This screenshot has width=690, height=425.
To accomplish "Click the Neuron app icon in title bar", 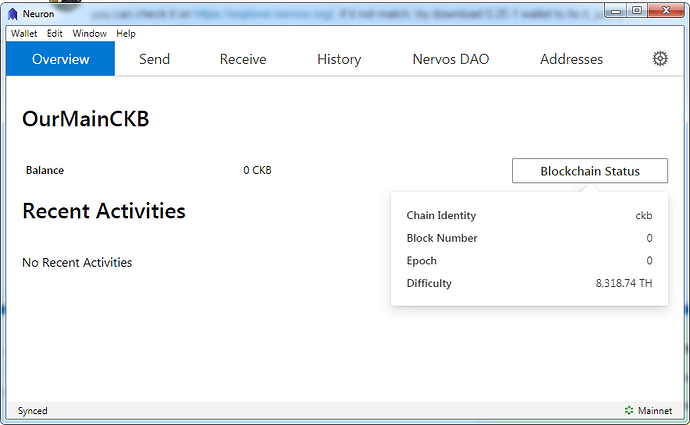I will [x=13, y=14].
